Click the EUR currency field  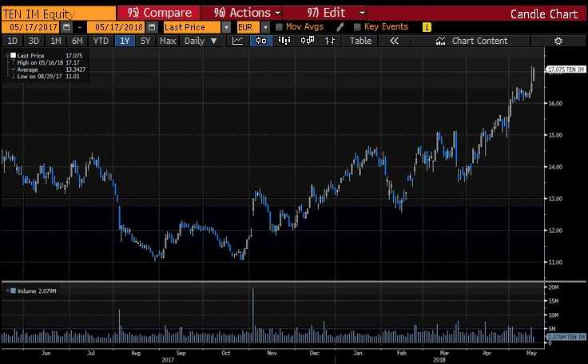248,27
